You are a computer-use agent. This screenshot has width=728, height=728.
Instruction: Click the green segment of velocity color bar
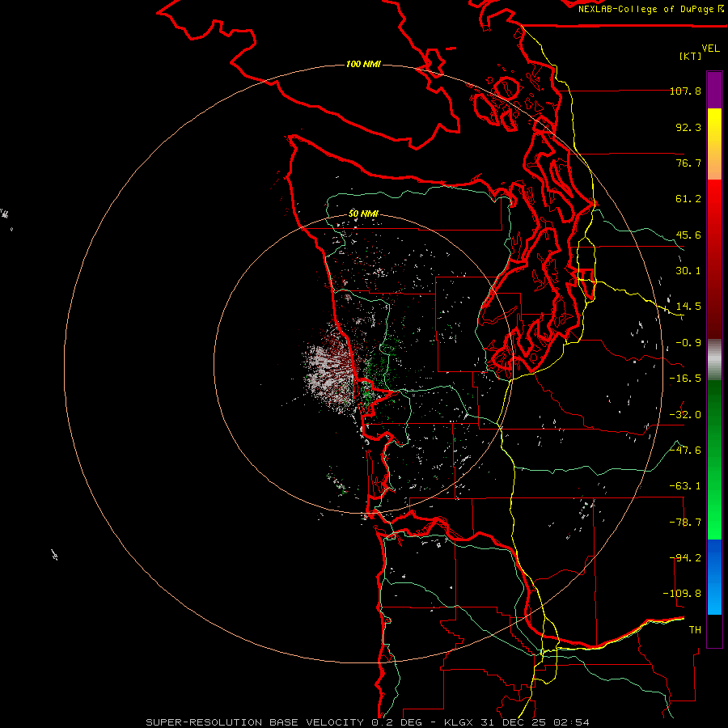[714, 459]
